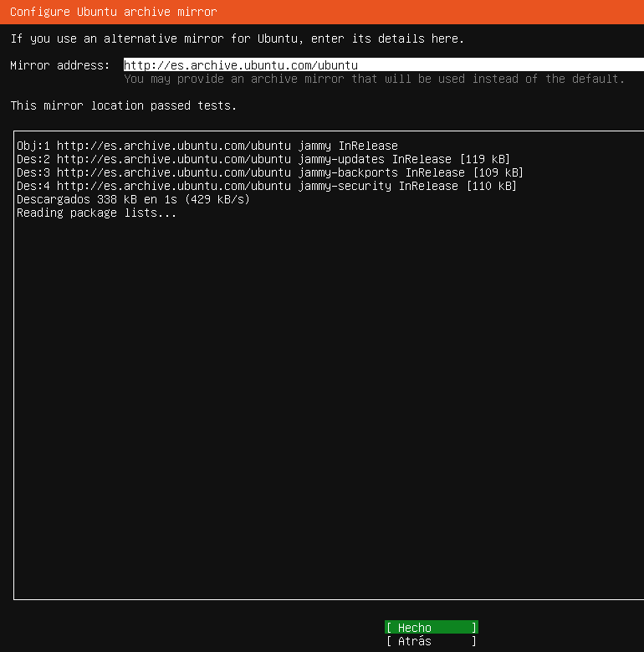Click the Des:3 jammy-backports InRelease log line
Viewport: 644px width, 652px height.
(269, 172)
